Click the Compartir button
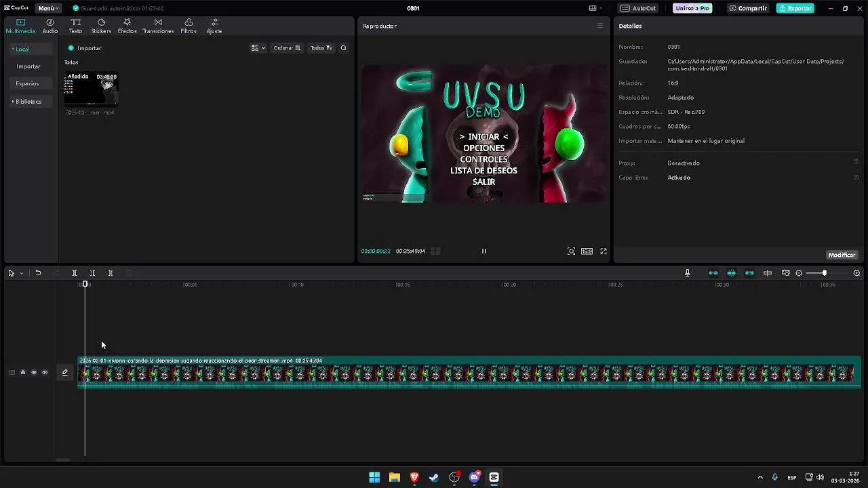Image resolution: width=868 pixels, height=488 pixels. [x=747, y=8]
